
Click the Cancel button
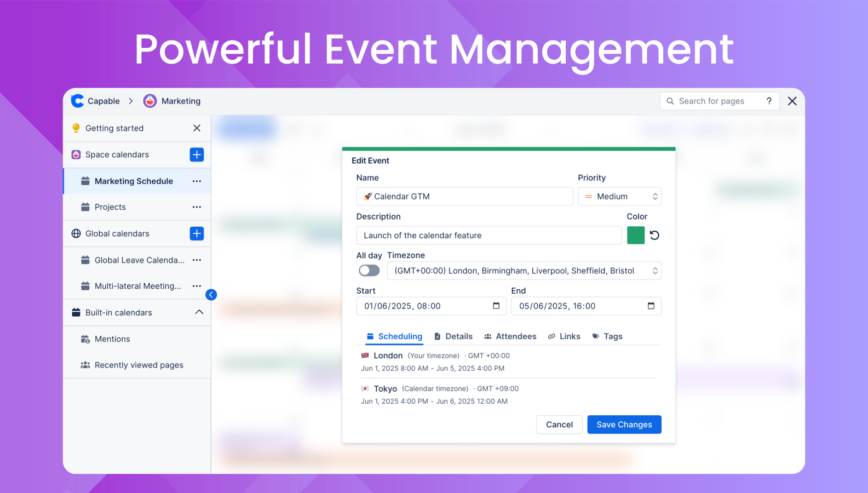tap(559, 425)
